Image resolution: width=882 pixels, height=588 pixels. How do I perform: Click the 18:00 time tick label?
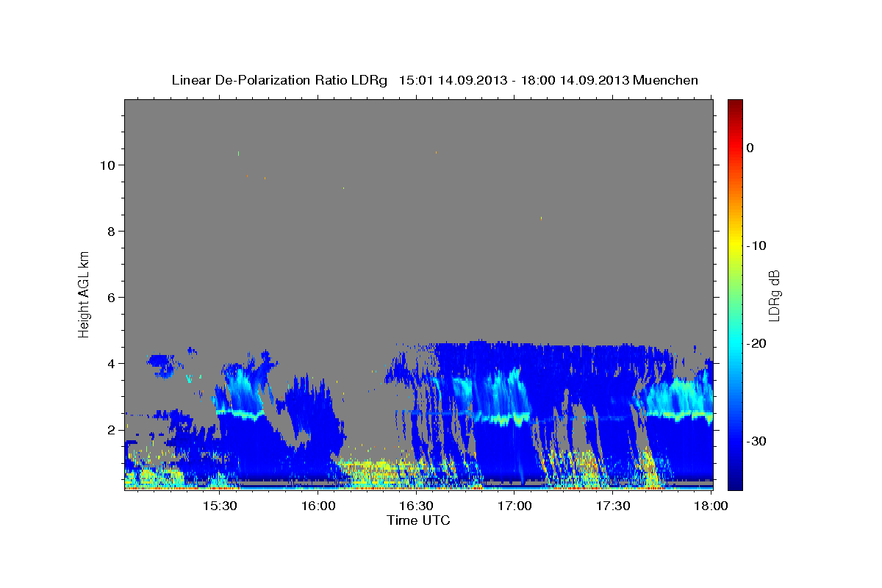tap(711, 506)
